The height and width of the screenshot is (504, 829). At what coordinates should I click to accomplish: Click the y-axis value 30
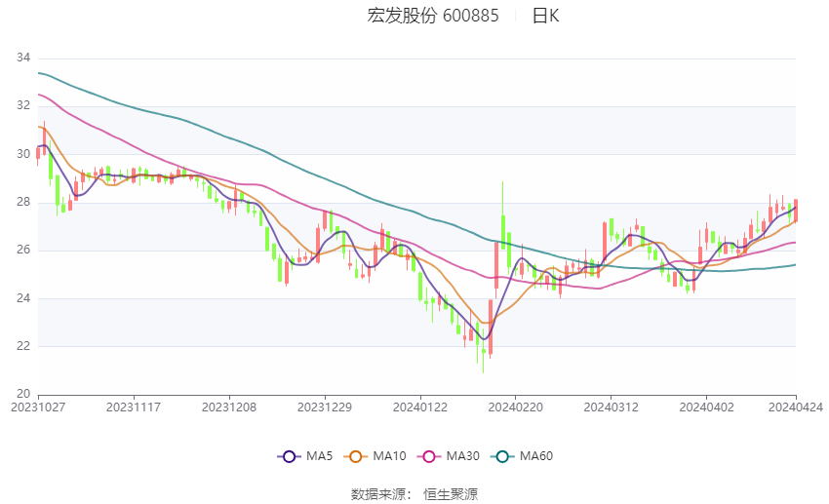(x=23, y=154)
